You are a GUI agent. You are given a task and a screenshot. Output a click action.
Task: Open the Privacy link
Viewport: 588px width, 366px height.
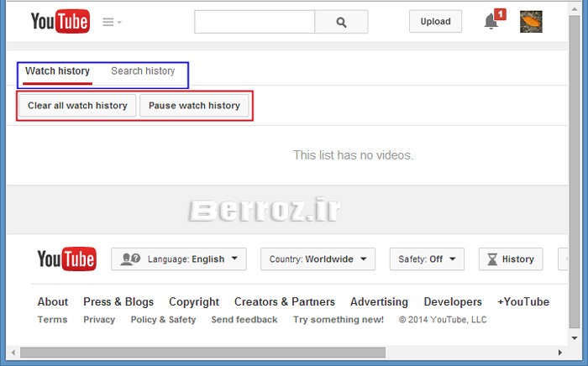point(99,320)
